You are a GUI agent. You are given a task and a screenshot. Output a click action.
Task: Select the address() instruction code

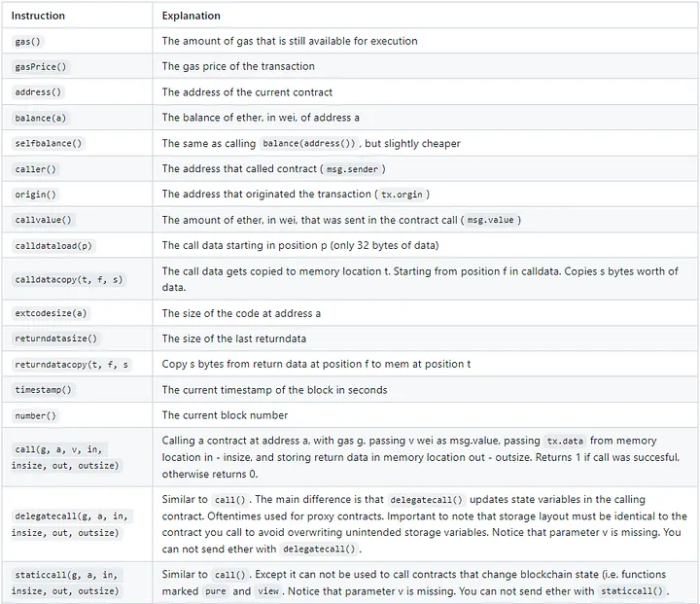pos(35,92)
